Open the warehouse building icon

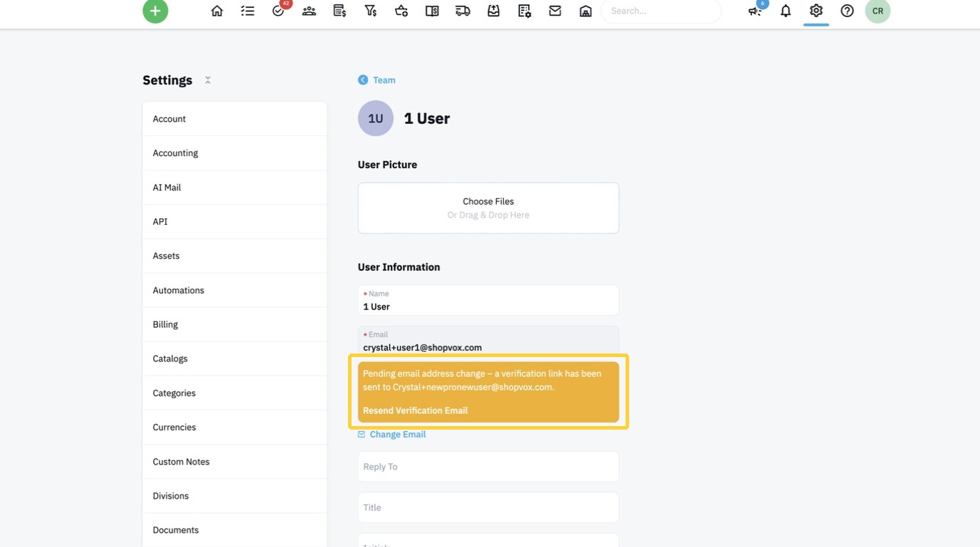tap(586, 11)
